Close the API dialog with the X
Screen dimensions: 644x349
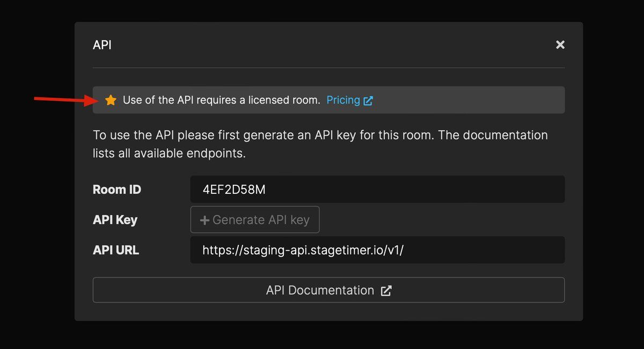click(x=560, y=45)
